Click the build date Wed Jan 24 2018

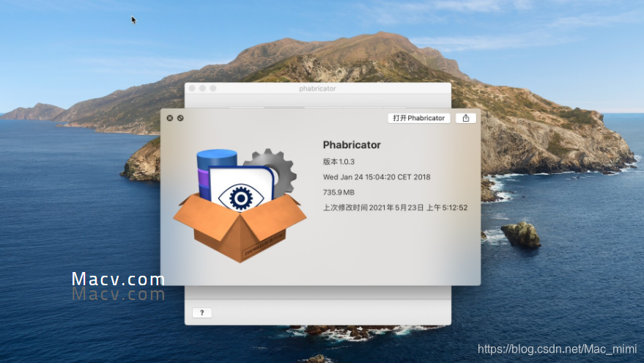point(377,177)
